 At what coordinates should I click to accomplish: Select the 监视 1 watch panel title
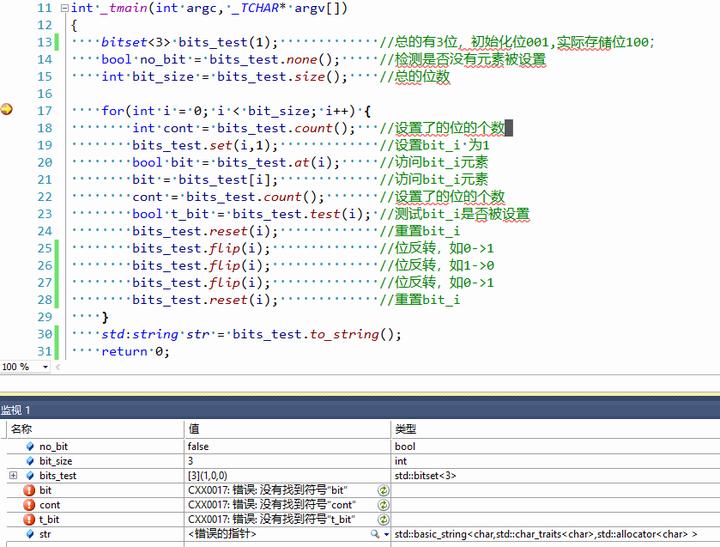pos(16,410)
